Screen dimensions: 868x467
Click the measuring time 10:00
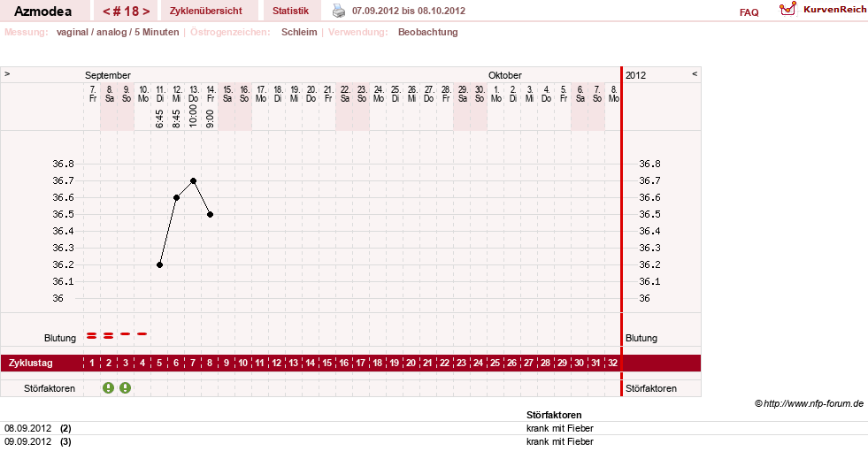coord(193,116)
